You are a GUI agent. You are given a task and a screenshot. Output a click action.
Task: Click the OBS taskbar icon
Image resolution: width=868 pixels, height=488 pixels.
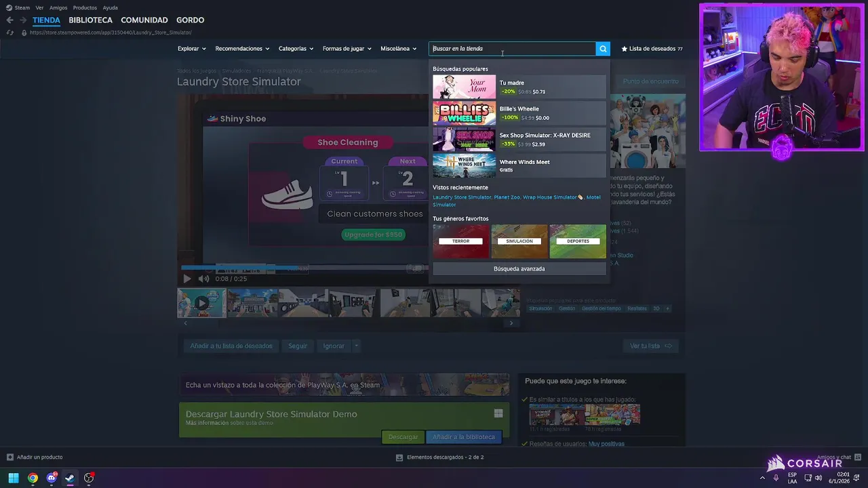point(89,478)
